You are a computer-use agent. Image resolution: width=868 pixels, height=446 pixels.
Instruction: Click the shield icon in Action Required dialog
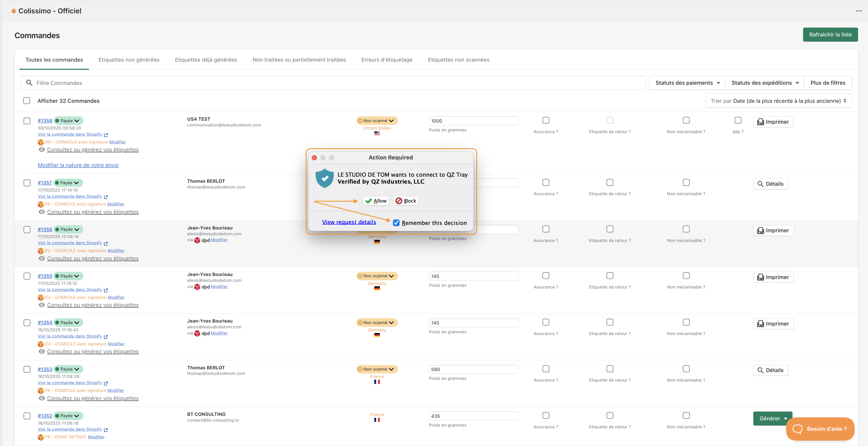coord(324,178)
